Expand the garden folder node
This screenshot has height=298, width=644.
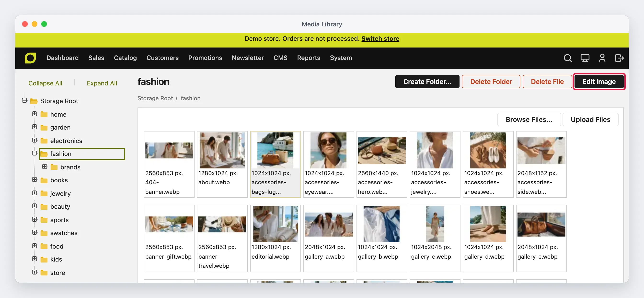click(34, 127)
